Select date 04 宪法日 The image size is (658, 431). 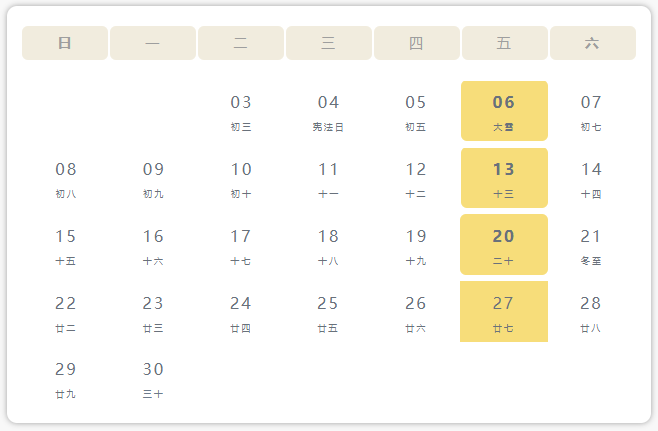click(x=328, y=111)
